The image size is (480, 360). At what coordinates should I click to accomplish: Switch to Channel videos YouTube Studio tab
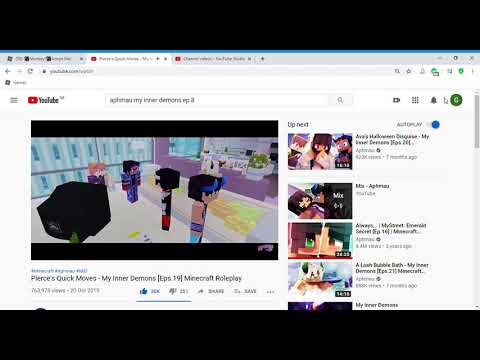pos(214,59)
